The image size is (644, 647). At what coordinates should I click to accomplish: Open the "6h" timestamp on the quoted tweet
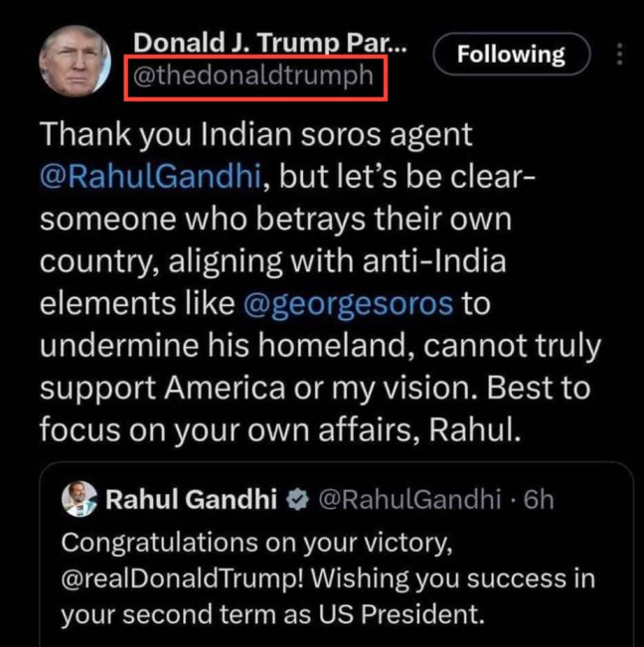(x=538, y=499)
